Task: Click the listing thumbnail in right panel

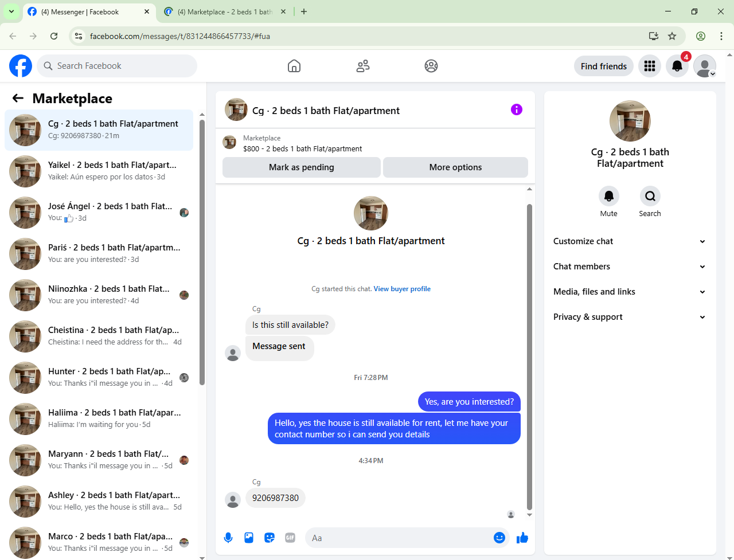Action: pos(630,121)
